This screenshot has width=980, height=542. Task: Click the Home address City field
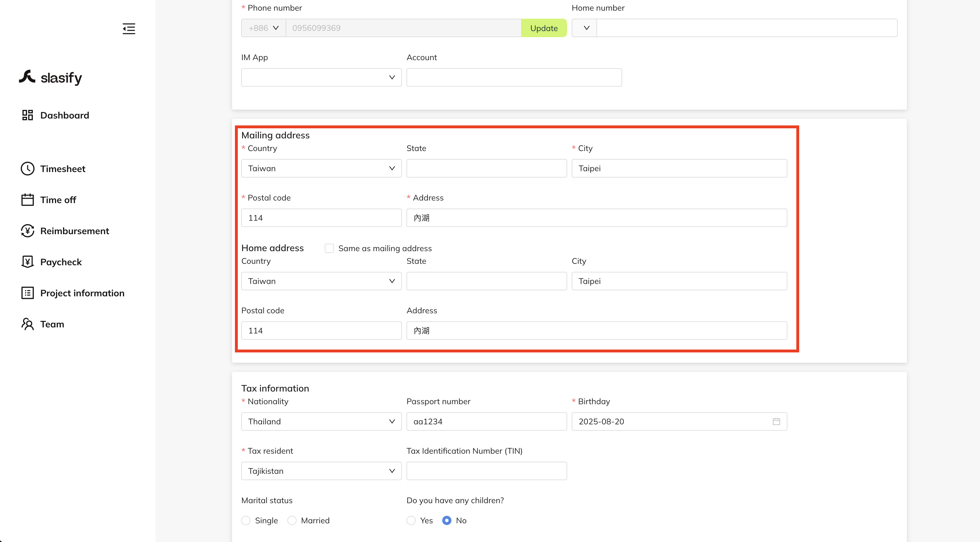point(679,281)
